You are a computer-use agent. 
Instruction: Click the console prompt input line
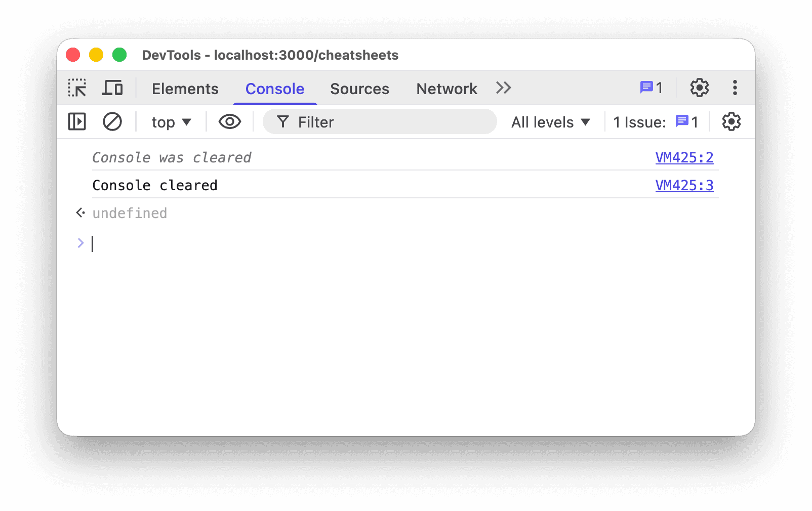click(405, 243)
